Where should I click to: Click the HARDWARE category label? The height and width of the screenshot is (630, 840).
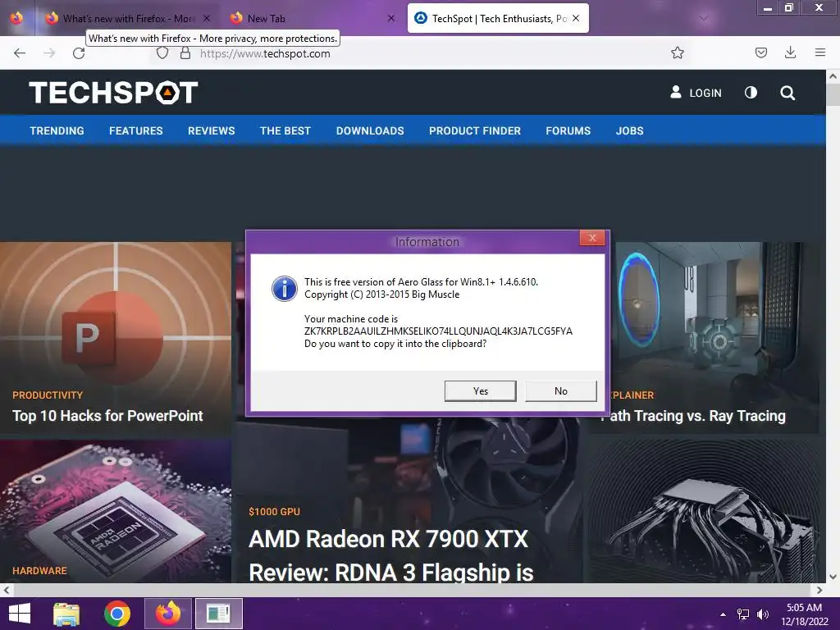coord(39,571)
